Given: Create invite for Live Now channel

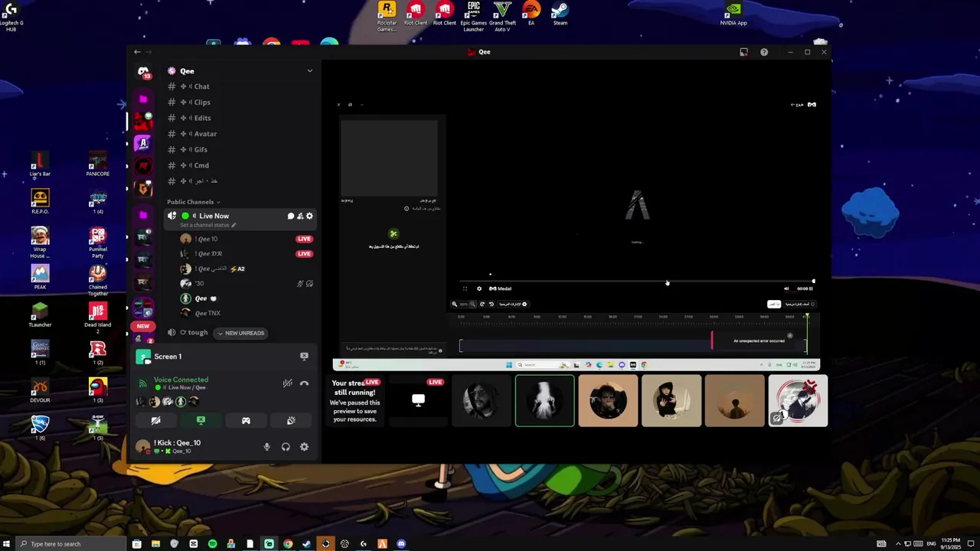Looking at the screenshot, I should pyautogui.click(x=300, y=216).
